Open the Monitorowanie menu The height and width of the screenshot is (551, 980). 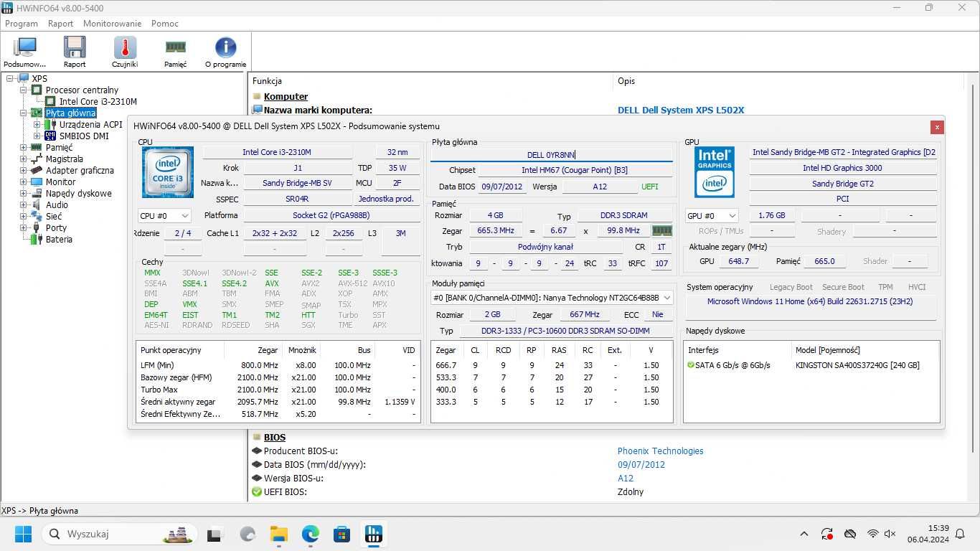(112, 24)
